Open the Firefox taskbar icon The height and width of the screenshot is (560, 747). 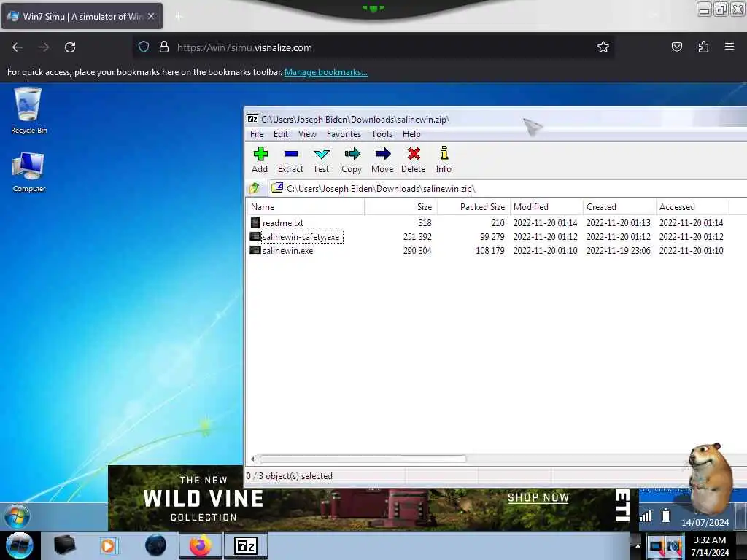(x=201, y=545)
